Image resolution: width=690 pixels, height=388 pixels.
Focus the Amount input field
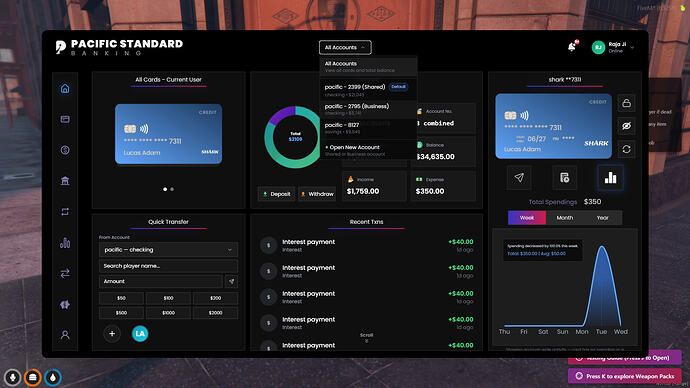click(x=161, y=281)
